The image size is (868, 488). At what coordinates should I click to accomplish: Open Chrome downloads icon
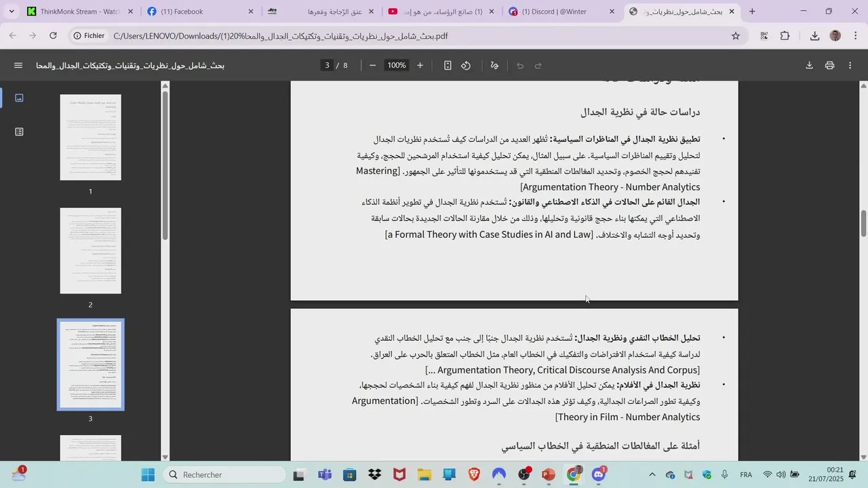[x=815, y=36]
